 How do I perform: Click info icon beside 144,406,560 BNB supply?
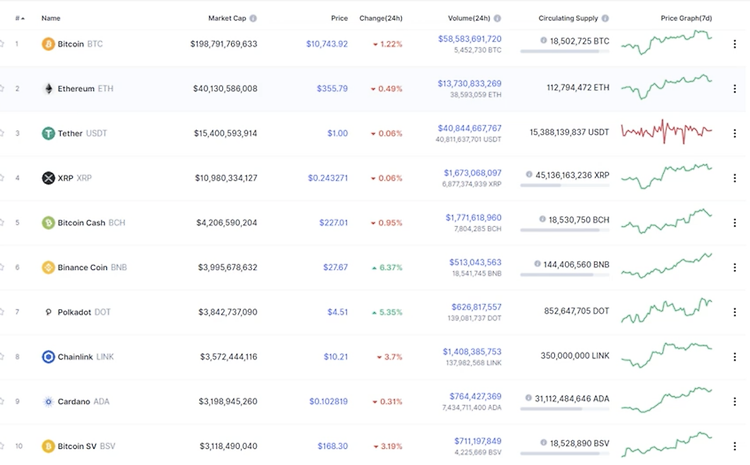tap(537, 264)
